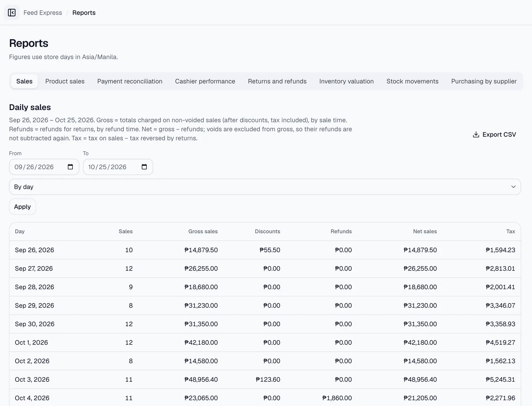Screen dimensions: 532x406
Task: Click the Refunds column header
Action: (x=341, y=231)
